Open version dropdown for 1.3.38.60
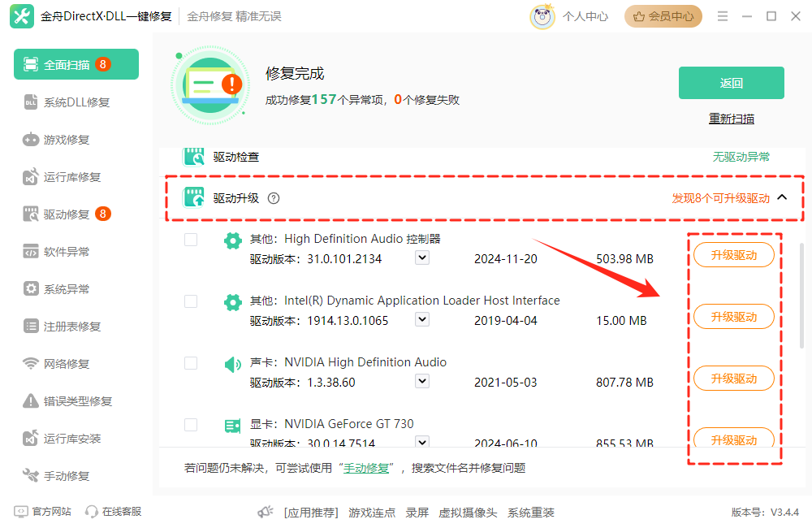Screen dimensions: 812x528 point(422,381)
